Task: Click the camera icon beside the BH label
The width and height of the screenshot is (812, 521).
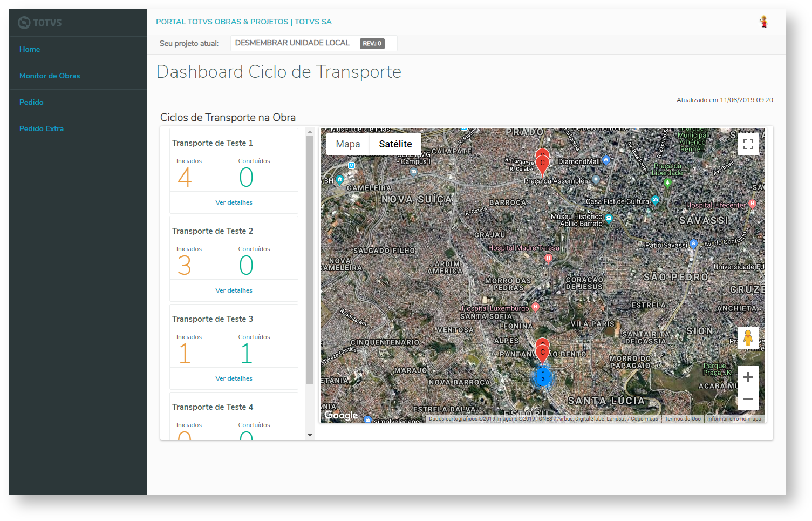Action: [x=339, y=180]
